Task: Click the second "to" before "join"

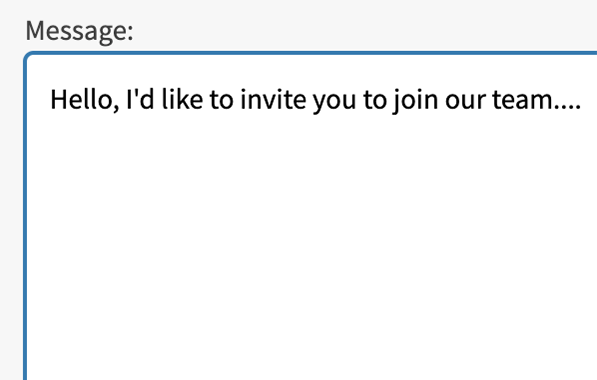Action: click(375, 100)
